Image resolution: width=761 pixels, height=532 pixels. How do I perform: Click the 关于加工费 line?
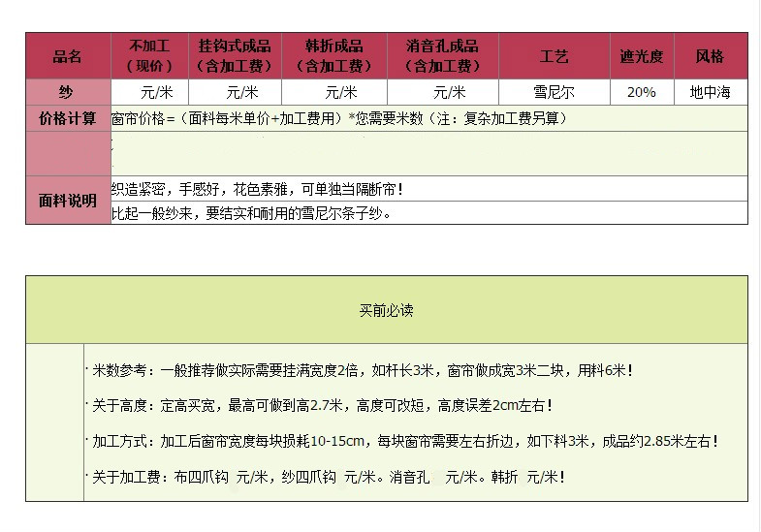(329, 477)
